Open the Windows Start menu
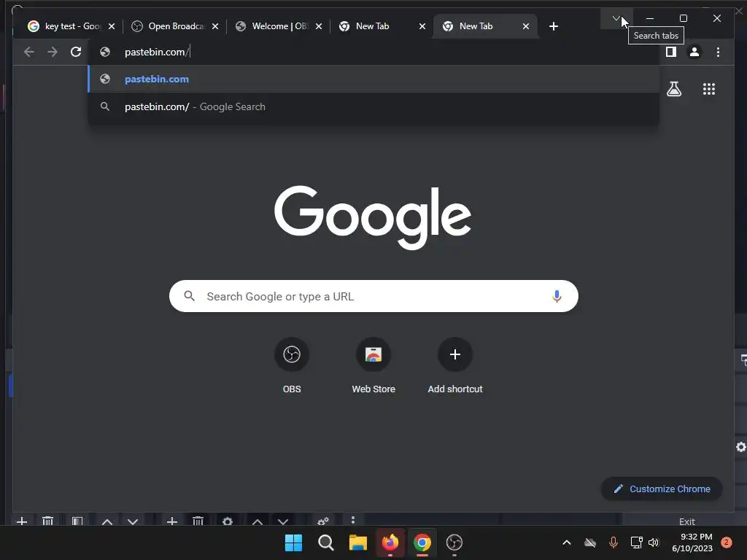This screenshot has width=747, height=560. tap(293, 542)
